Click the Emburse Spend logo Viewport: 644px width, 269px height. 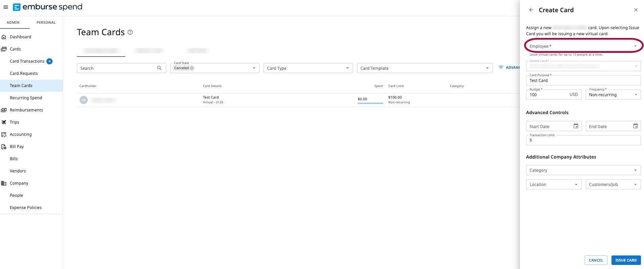tap(47, 7)
